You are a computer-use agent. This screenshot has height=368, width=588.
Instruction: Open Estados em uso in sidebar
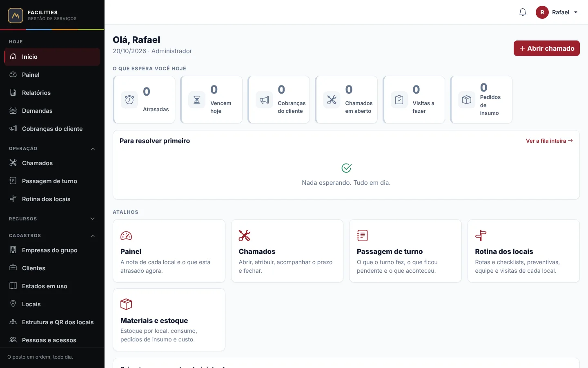tap(52, 286)
